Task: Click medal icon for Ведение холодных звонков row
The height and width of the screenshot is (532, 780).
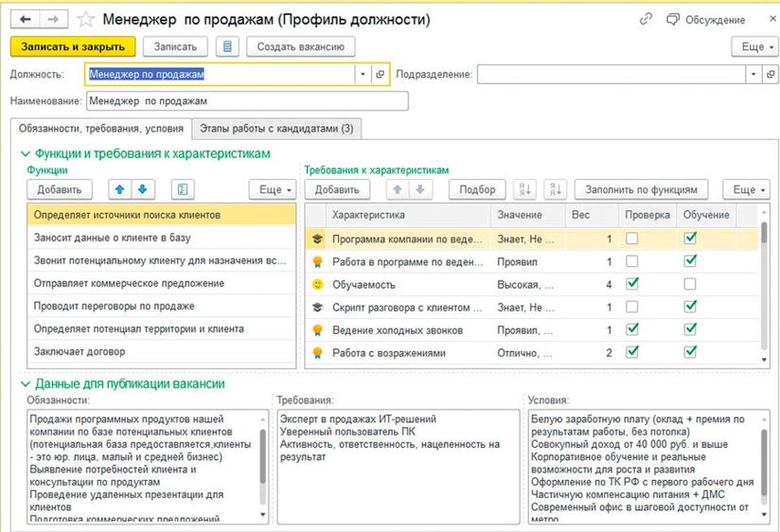Action: click(x=317, y=330)
